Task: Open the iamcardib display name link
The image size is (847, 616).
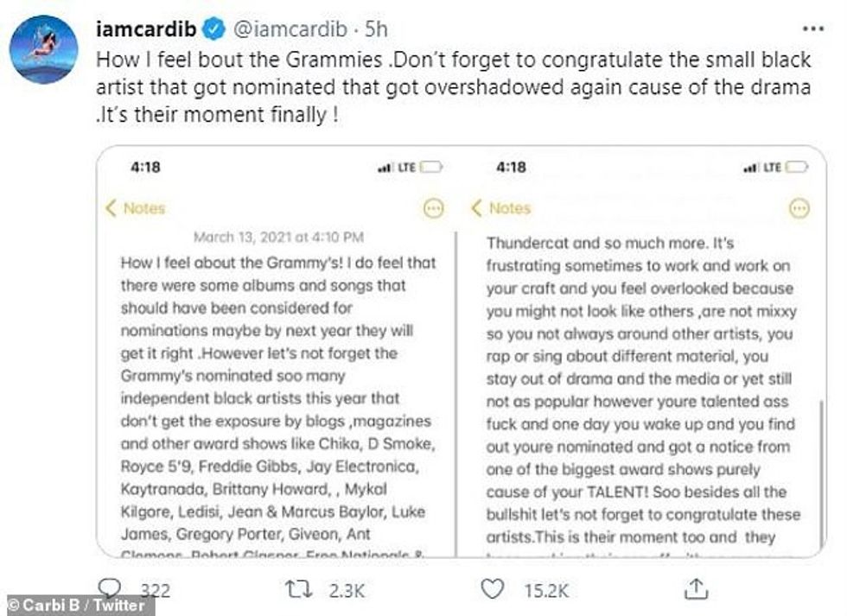Action: click(144, 28)
